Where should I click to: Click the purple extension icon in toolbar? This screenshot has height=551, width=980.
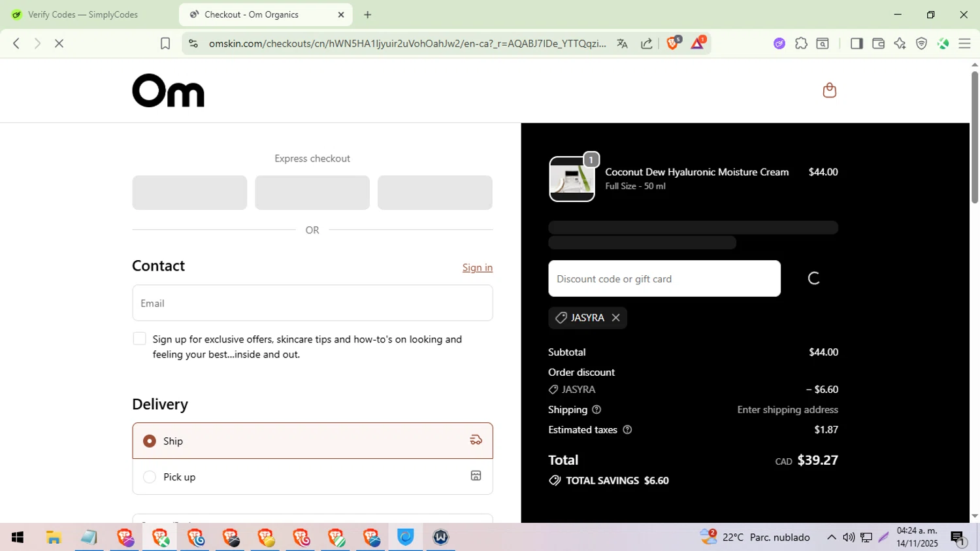pos(779,43)
